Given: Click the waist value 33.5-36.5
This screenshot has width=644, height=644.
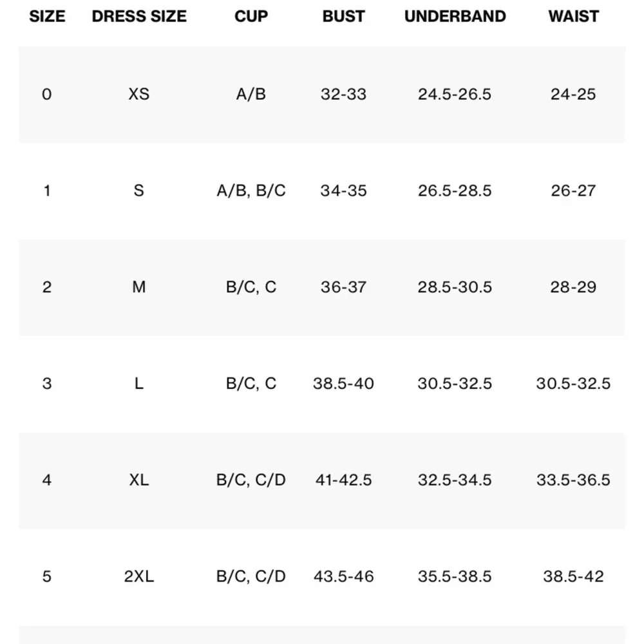Looking at the screenshot, I should [573, 480].
